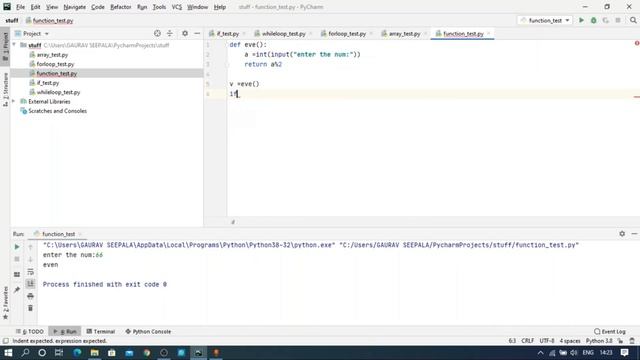Open Windows notification center
640x360 pixels.
(624, 353)
